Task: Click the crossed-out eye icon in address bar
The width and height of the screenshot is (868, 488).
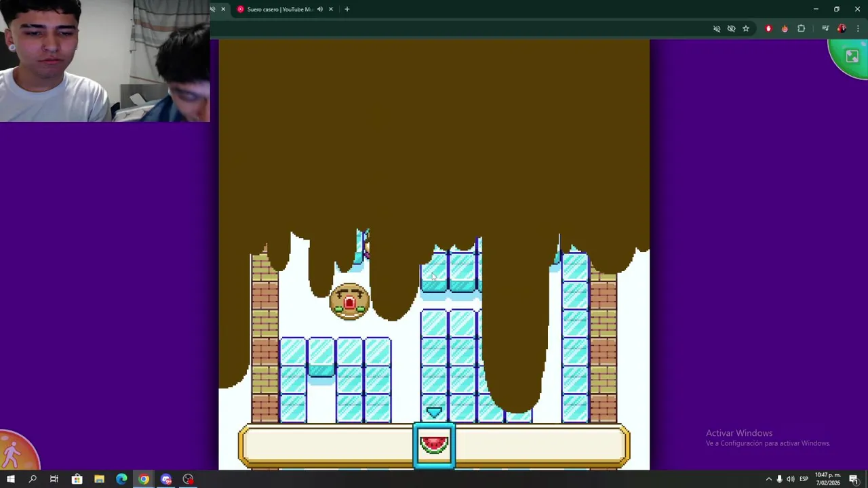Action: (731, 28)
